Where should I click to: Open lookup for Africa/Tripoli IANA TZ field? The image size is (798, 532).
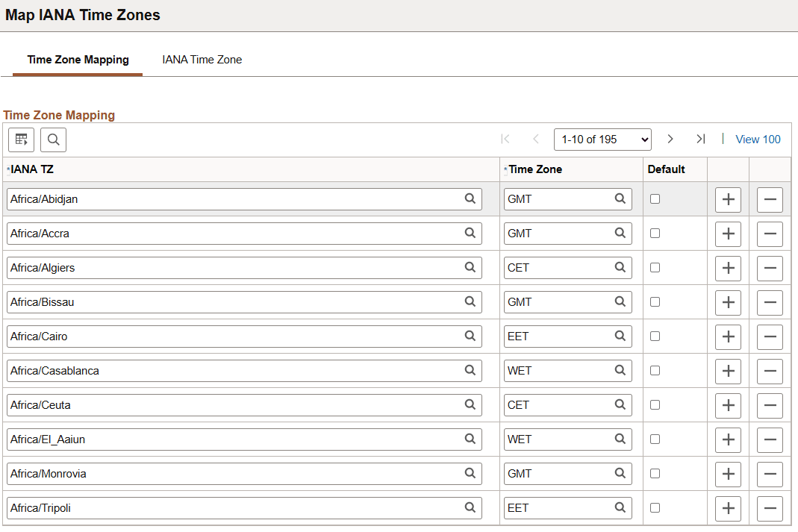tap(470, 507)
